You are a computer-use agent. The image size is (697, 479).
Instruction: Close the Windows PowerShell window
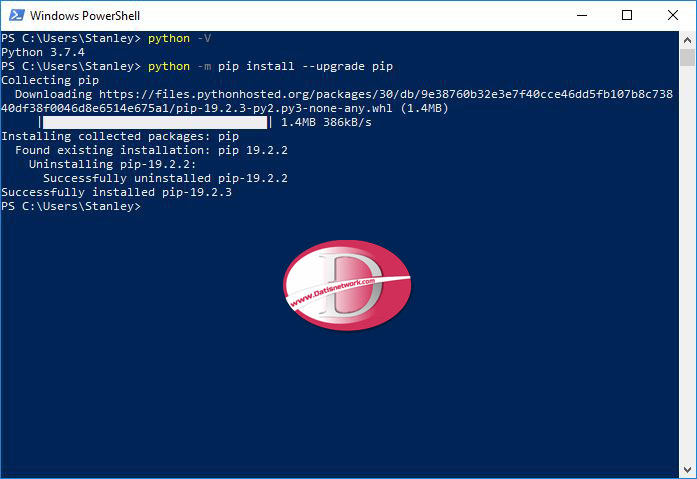pos(673,16)
